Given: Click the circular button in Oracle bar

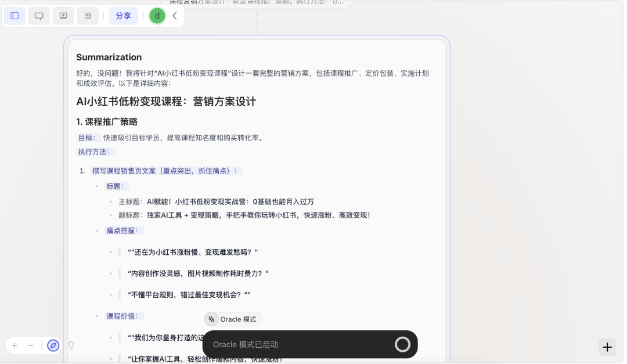Looking at the screenshot, I should click(x=403, y=344).
